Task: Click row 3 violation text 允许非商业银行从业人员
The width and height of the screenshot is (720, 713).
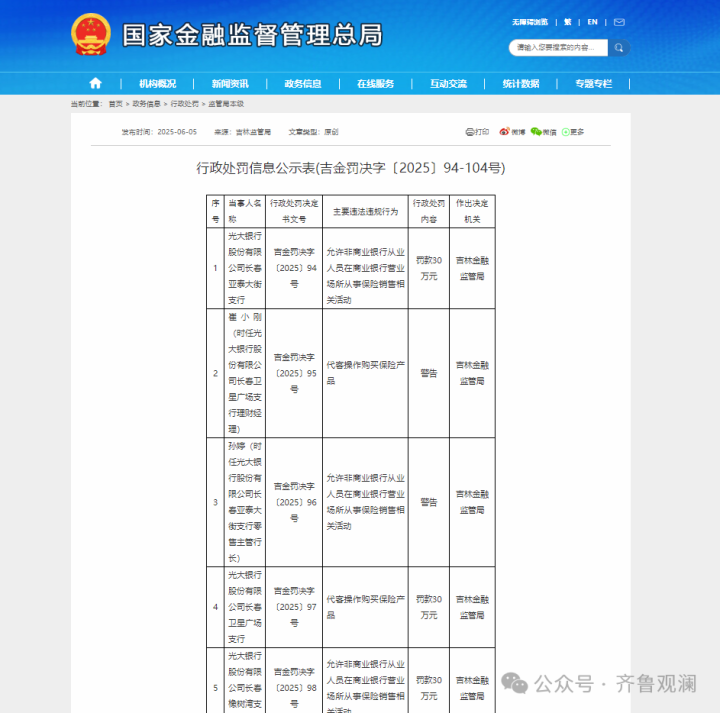Action: (x=366, y=502)
